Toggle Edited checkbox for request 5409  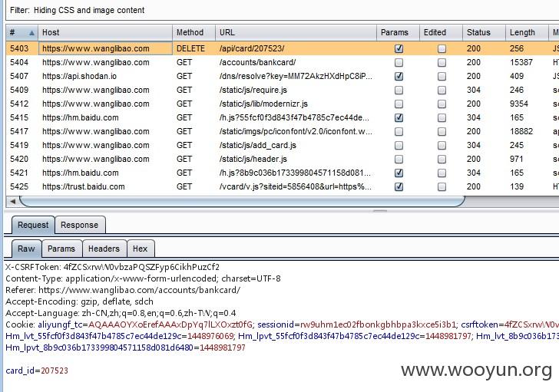coord(442,90)
